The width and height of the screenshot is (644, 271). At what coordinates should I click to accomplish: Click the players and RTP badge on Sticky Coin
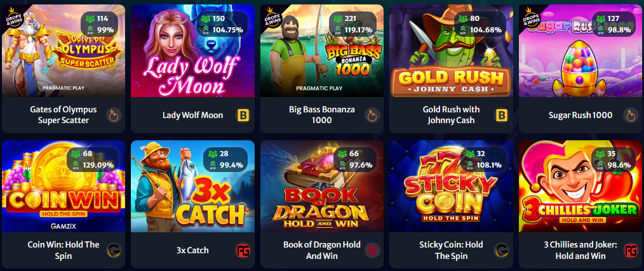[481, 160]
